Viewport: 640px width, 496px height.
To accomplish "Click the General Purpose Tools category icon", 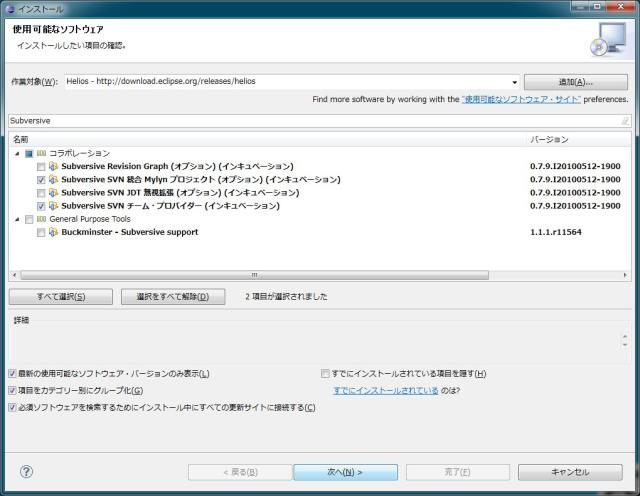I will pyautogui.click(x=42, y=219).
